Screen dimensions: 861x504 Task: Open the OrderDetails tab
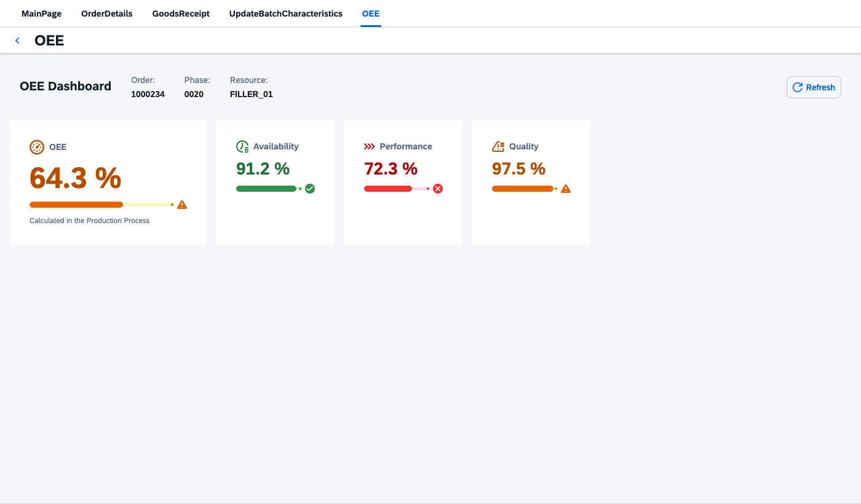(x=107, y=14)
